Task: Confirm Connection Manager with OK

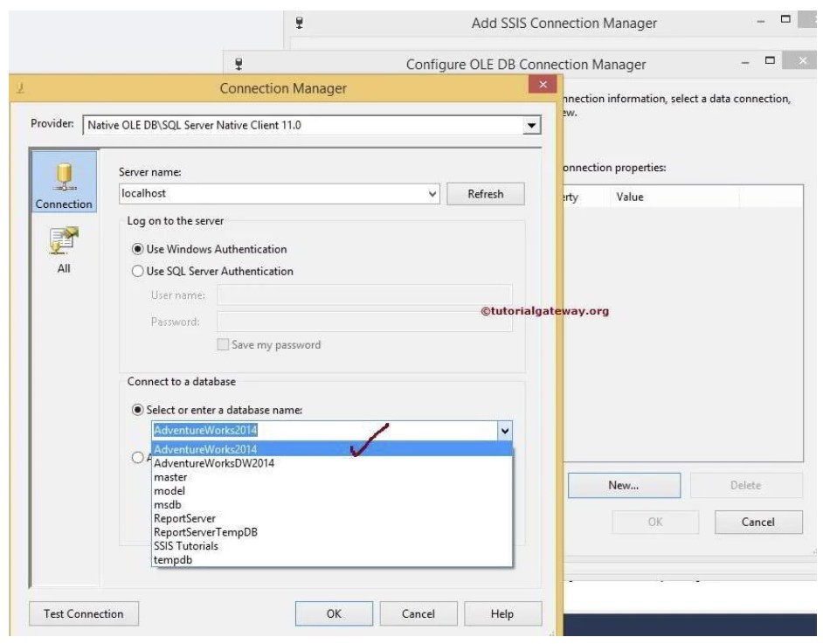Action: [x=334, y=613]
